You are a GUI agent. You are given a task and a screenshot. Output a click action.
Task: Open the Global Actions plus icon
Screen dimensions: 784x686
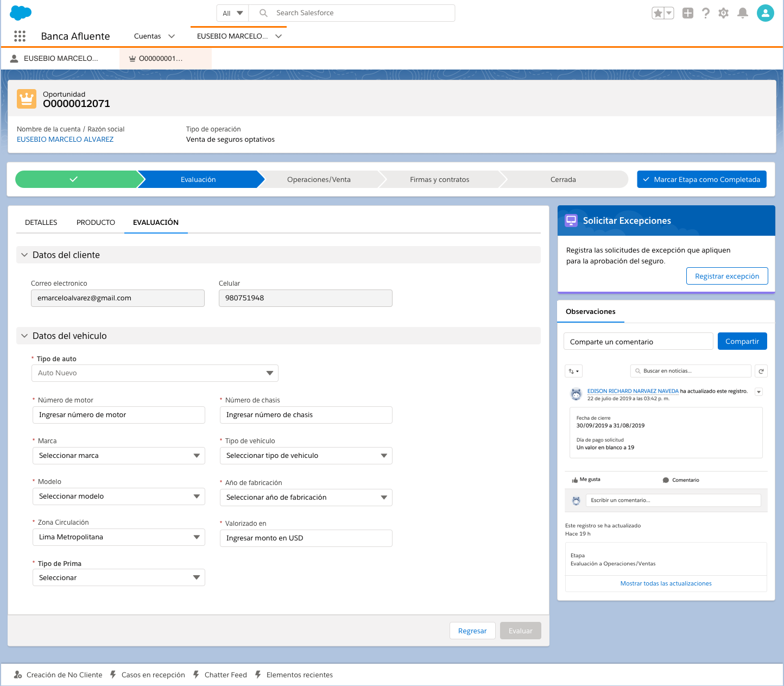point(688,13)
